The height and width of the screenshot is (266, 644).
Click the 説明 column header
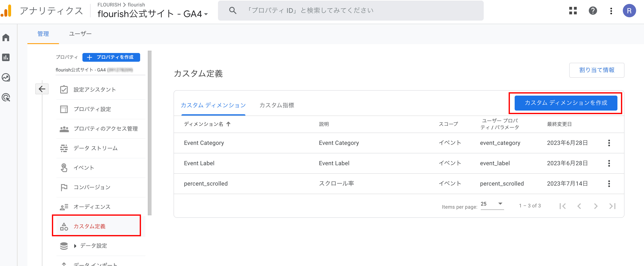pos(324,124)
